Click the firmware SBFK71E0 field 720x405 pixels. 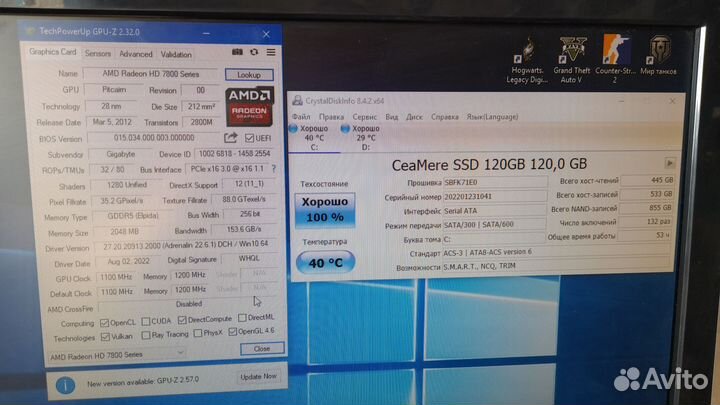(x=495, y=182)
